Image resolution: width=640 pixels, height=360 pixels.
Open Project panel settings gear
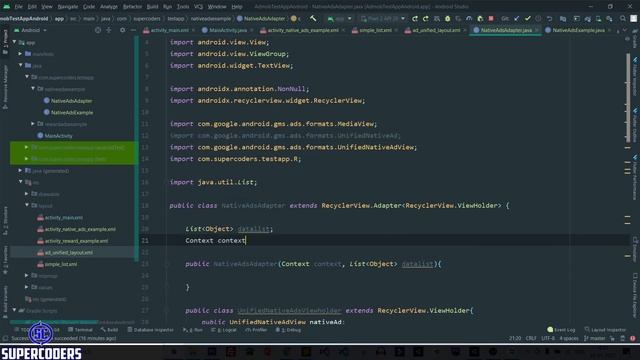pyautogui.click(x=122, y=30)
